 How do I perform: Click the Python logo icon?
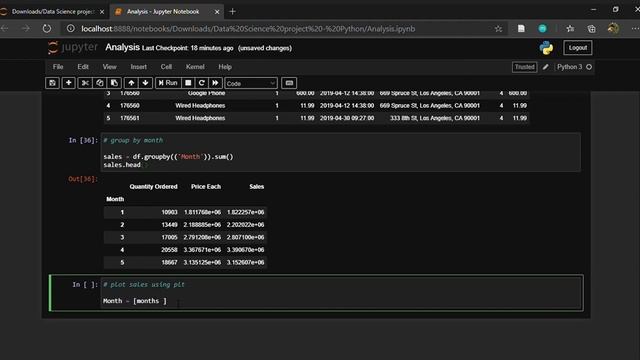click(546, 48)
